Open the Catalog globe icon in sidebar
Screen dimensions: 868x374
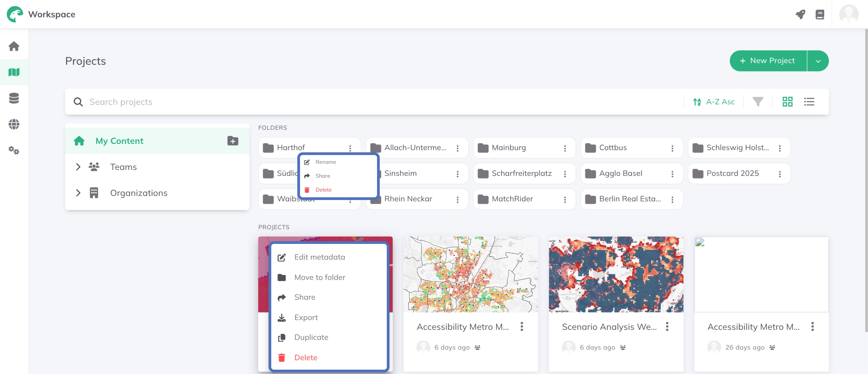click(x=14, y=124)
